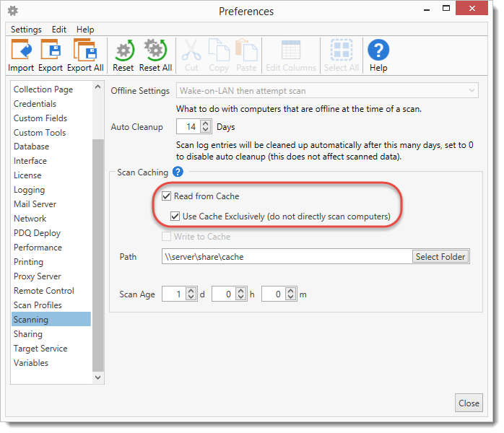Click the Select All toolbar icon
This screenshot has width=504, height=433.
tap(342, 50)
